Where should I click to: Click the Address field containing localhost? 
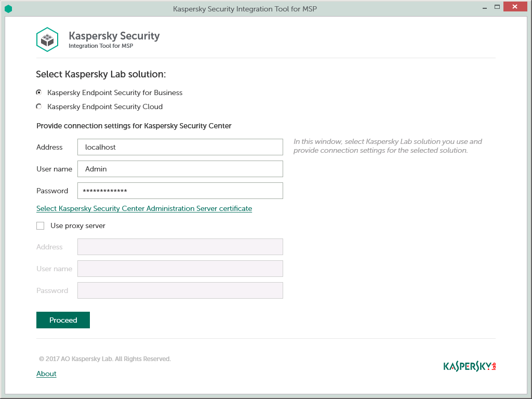[x=180, y=147]
